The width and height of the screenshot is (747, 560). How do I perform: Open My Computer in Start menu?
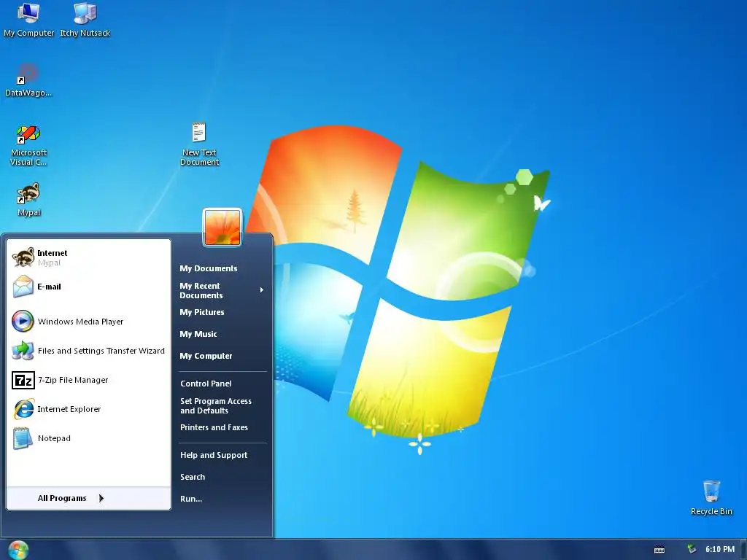pyautogui.click(x=222, y=356)
